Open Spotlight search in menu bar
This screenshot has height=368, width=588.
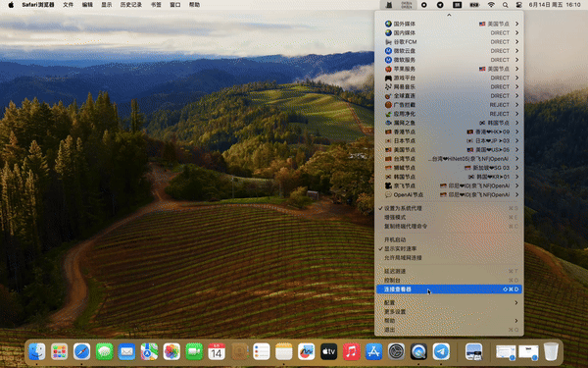coord(505,5)
